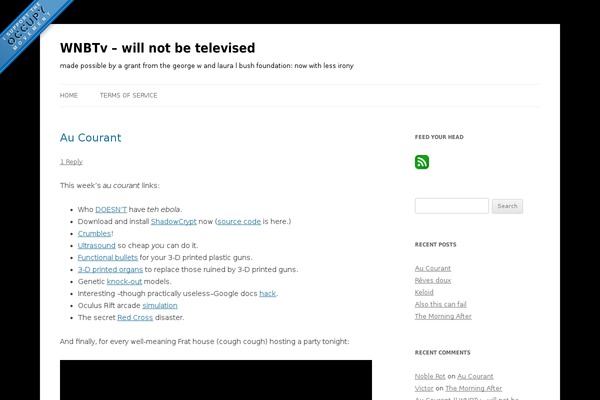Open The Morning After in Recent Comments
This screenshot has width=600, height=400.
(474, 388)
